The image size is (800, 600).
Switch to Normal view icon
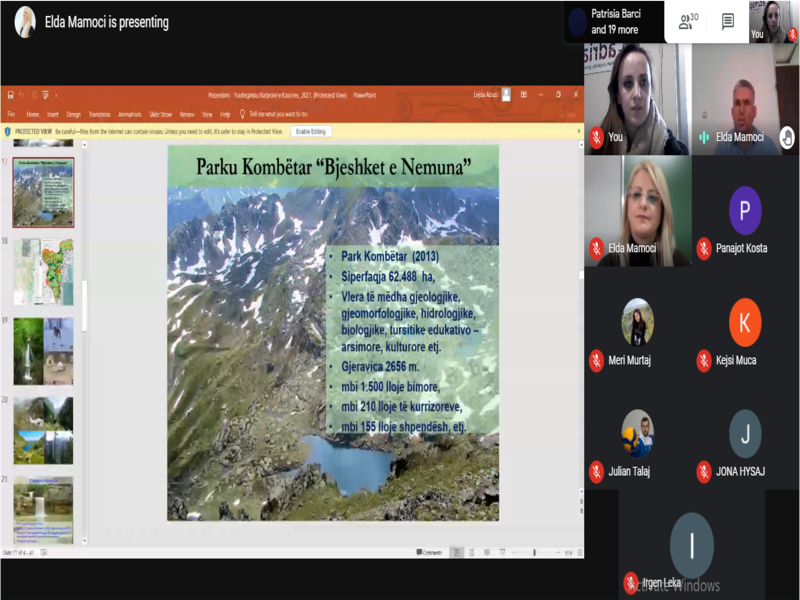click(457, 553)
